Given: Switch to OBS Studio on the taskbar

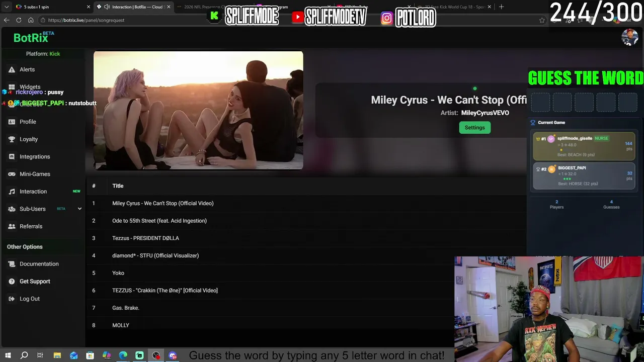Looking at the screenshot, I should pyautogui.click(x=156, y=355).
